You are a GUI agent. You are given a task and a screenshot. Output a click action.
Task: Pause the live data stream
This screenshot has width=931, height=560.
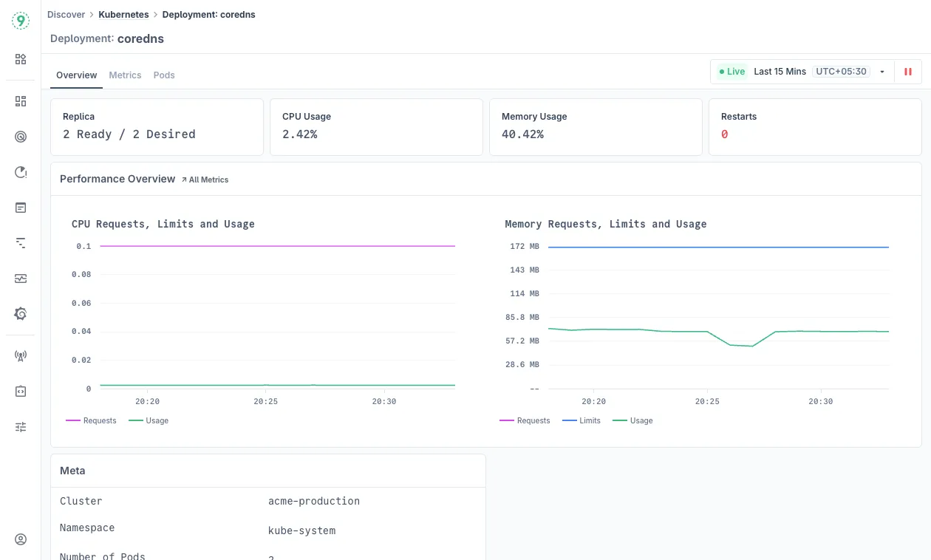click(x=907, y=71)
